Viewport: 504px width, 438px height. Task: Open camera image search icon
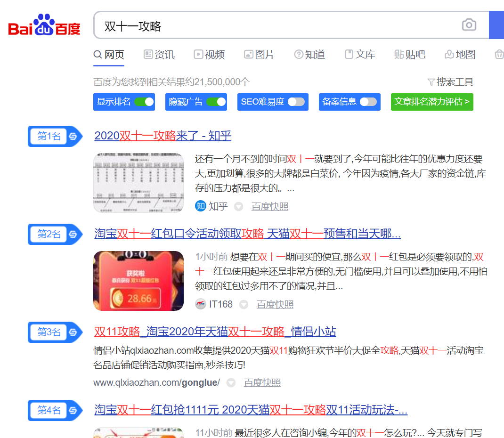[x=469, y=25]
